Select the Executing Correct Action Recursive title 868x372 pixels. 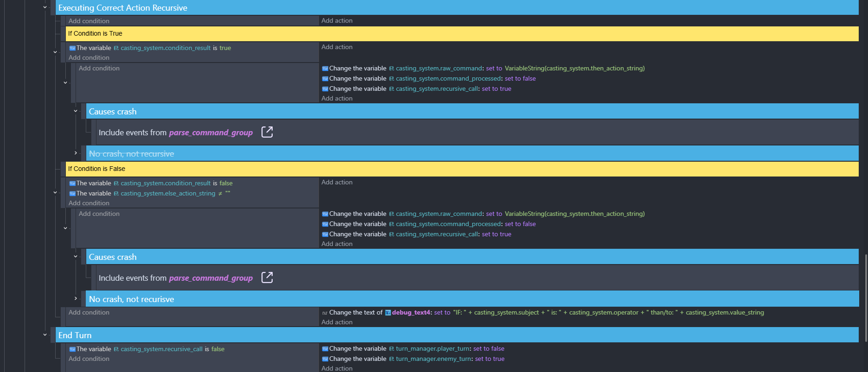pos(123,8)
